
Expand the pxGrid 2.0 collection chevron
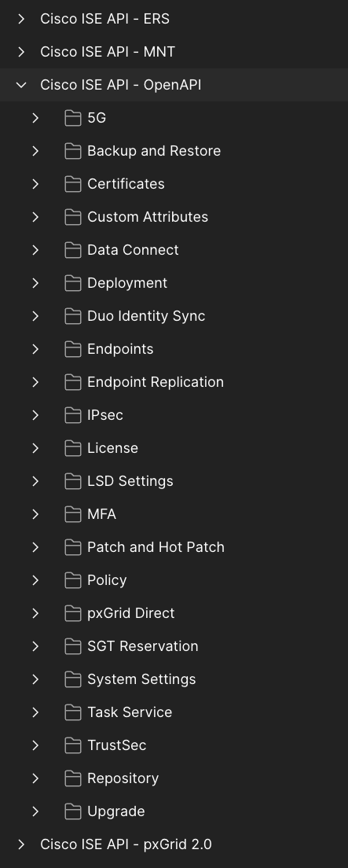(x=21, y=844)
